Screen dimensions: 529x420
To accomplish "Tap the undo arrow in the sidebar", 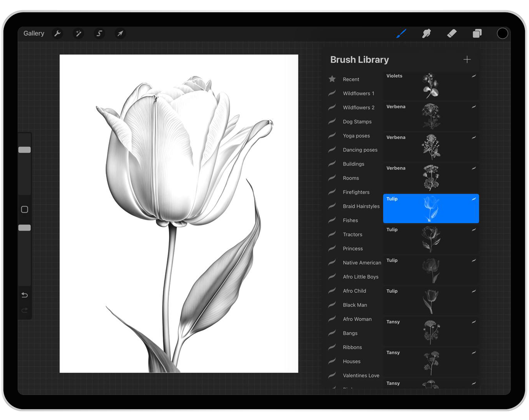I will click(x=25, y=295).
